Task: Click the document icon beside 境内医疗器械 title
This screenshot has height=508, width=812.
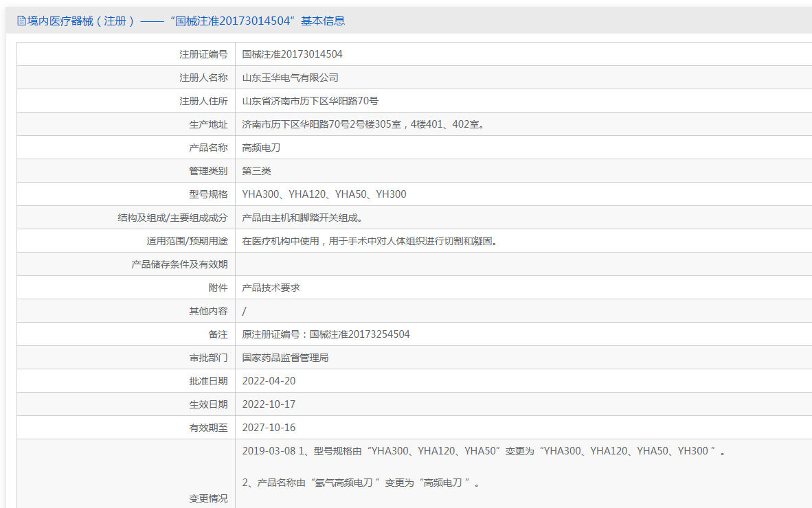Action: point(21,21)
